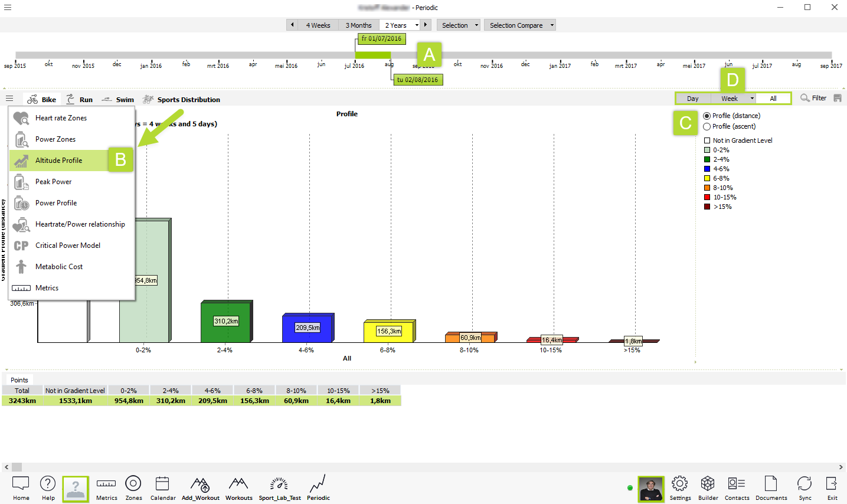The image size is (847, 504).
Task: Select the Profile (distance) radio button
Action: [707, 116]
